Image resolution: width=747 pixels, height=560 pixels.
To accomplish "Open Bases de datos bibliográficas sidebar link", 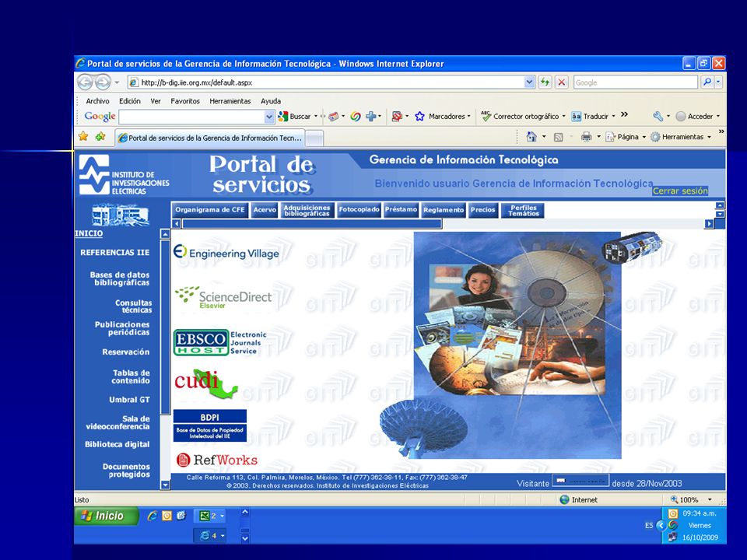I will coord(120,278).
